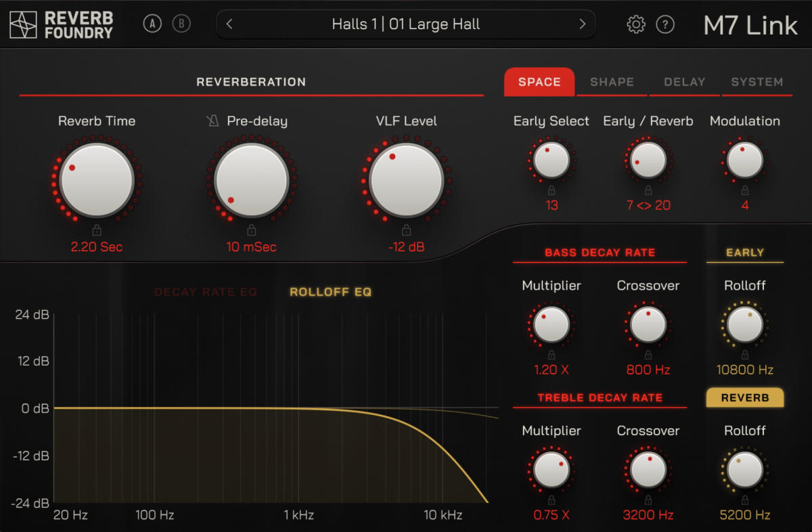Click the M7 Link product title
Viewport: 812px width, 532px height.
point(750,25)
